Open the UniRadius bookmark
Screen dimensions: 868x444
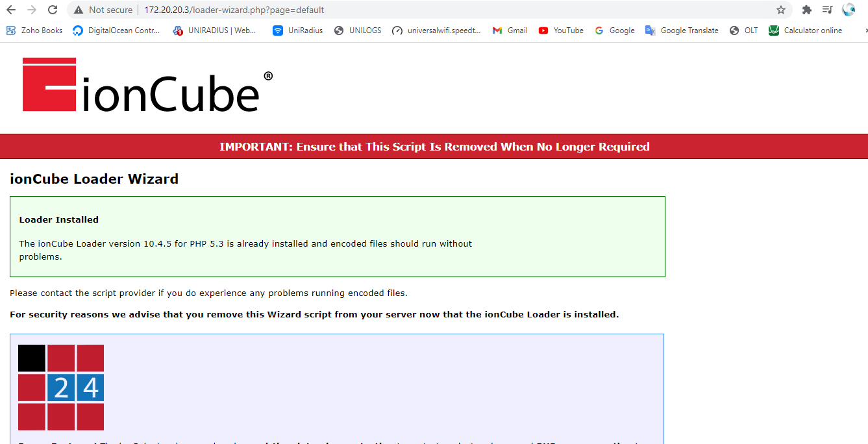297,31
